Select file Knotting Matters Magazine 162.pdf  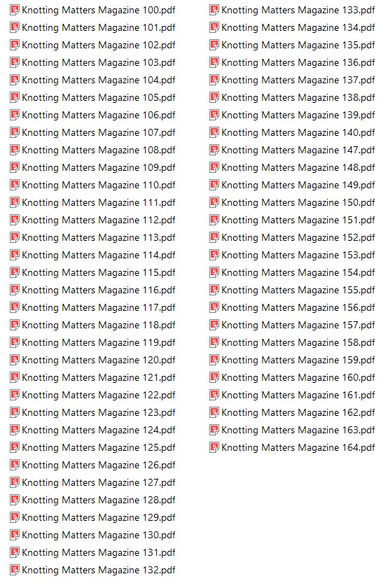[x=292, y=412]
